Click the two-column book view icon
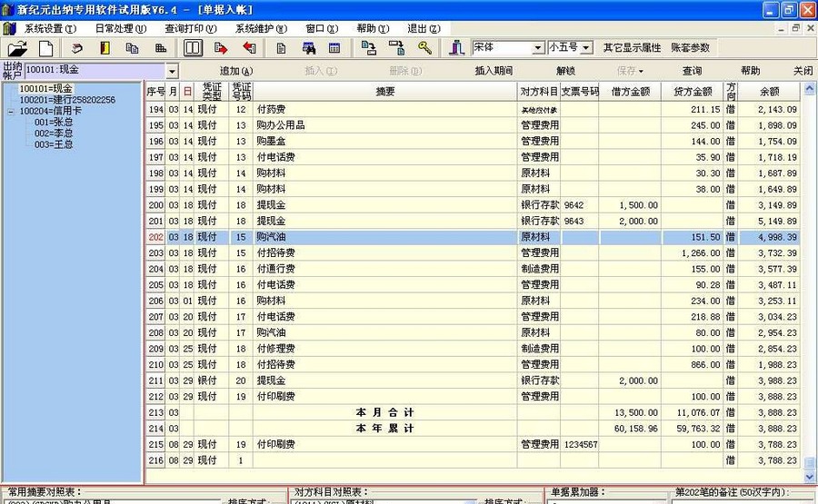The image size is (818, 504). pyautogui.click(x=193, y=48)
